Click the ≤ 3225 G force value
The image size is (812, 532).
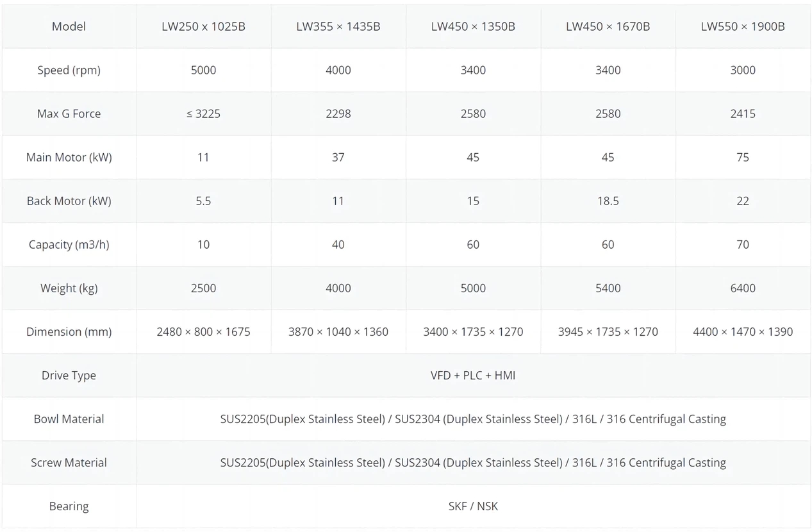click(203, 113)
